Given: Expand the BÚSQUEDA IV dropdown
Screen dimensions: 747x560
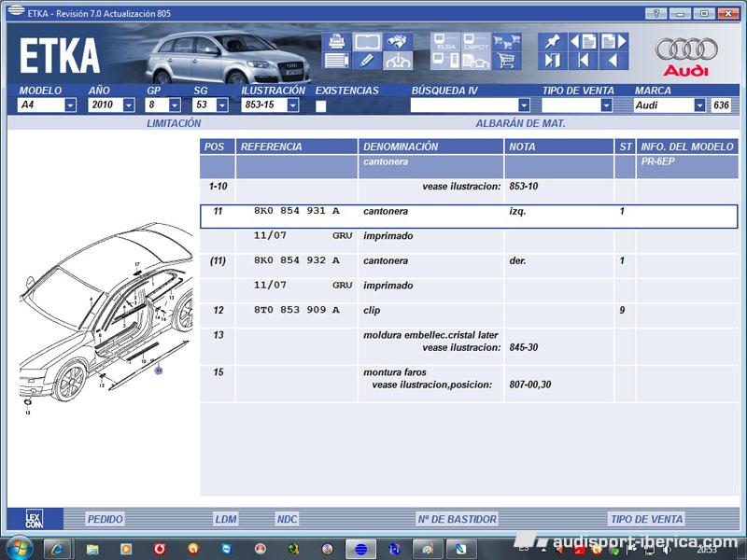Looking at the screenshot, I should point(524,105).
